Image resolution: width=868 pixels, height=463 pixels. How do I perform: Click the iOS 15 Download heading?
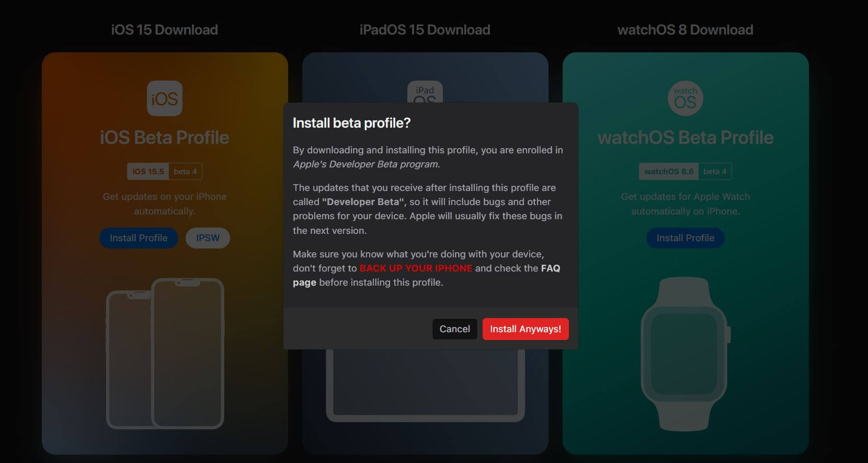pyautogui.click(x=164, y=30)
